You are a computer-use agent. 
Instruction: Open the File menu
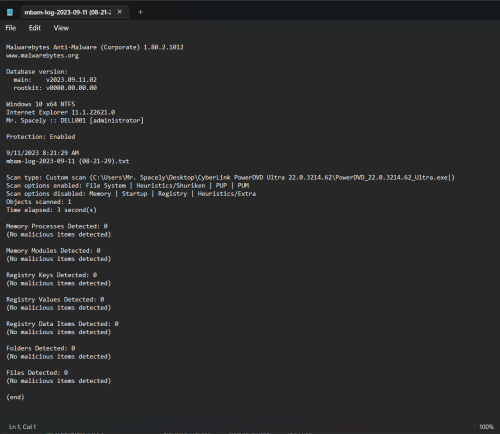[x=11, y=28]
